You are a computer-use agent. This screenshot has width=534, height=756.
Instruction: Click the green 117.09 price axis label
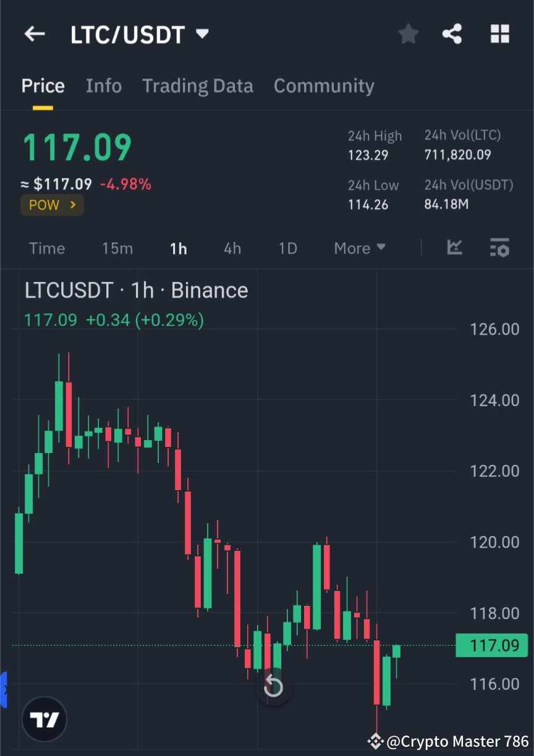(492, 645)
